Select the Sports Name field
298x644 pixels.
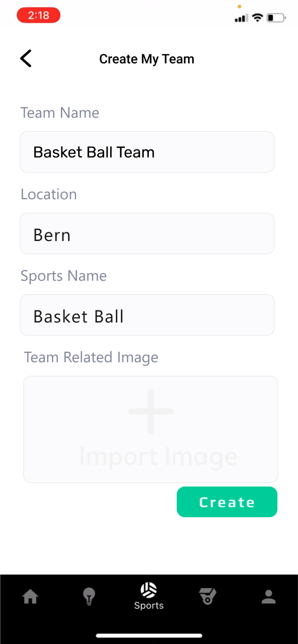(147, 315)
